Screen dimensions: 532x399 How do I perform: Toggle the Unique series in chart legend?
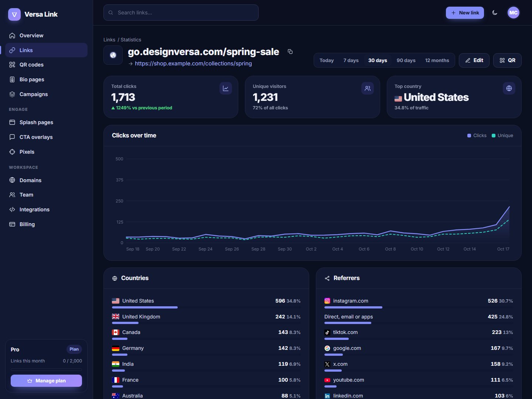[x=502, y=136]
